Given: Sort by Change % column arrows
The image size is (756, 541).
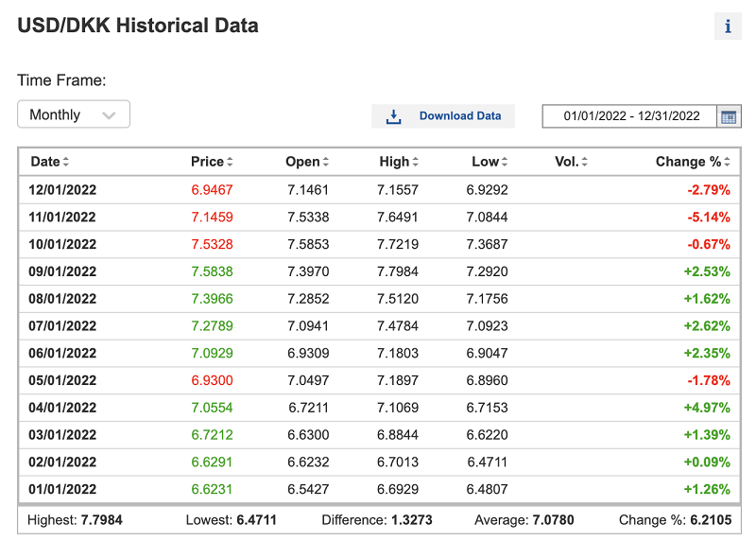Looking at the screenshot, I should tap(728, 162).
